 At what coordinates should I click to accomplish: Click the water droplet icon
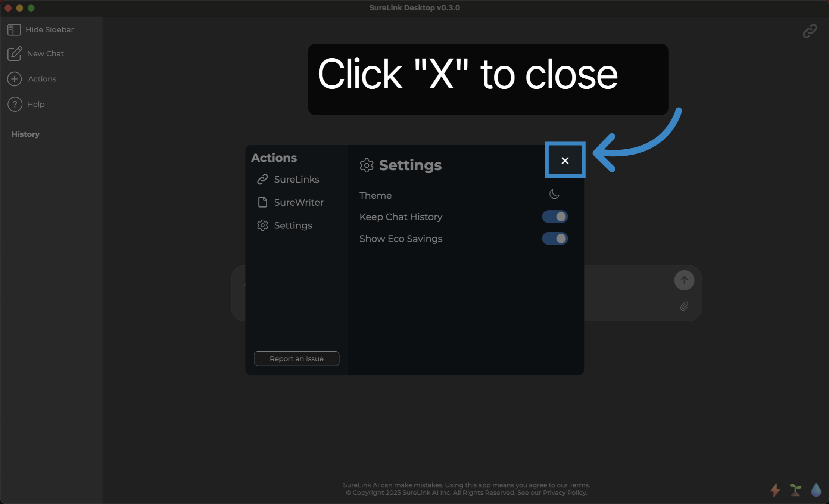click(816, 490)
